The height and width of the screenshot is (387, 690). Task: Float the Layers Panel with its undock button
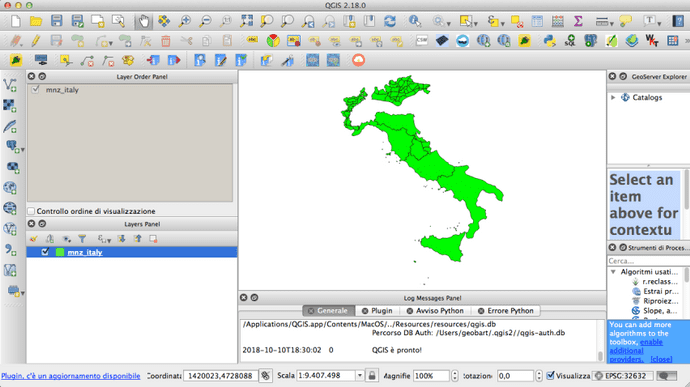(x=42, y=224)
